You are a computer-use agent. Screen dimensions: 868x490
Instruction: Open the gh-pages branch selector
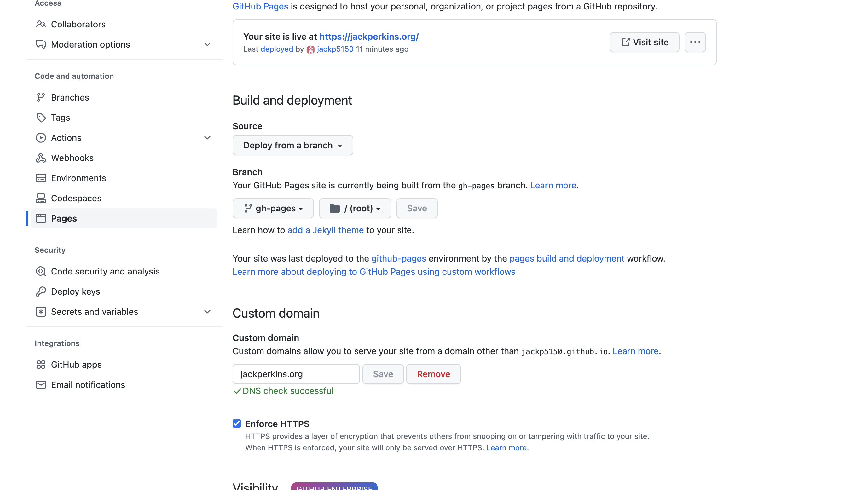click(x=273, y=208)
